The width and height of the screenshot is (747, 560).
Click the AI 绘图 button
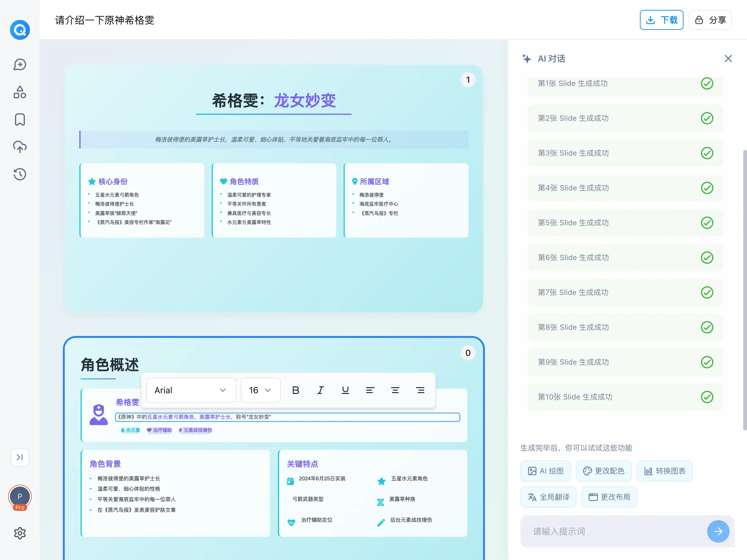point(545,471)
